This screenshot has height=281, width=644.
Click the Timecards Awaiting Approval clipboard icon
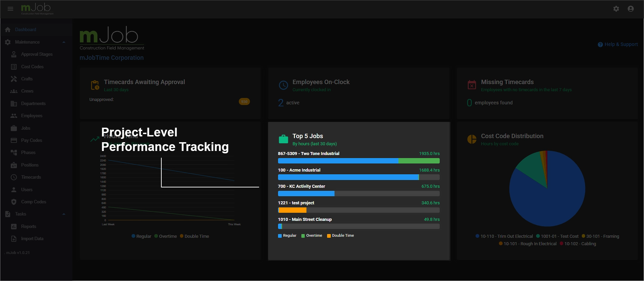(95, 85)
